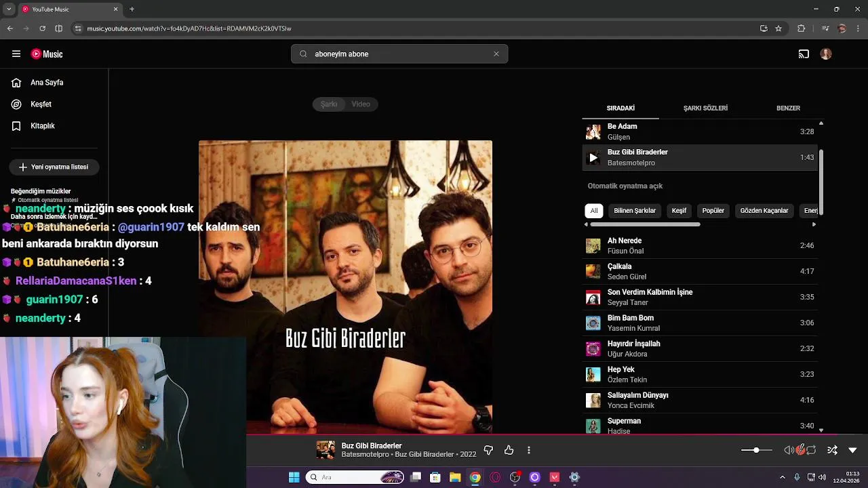Go back in the browser
The image size is (868, 488).
click(9, 28)
